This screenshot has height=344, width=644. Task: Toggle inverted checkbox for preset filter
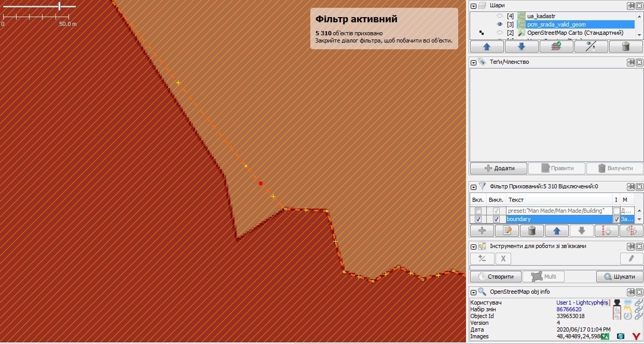click(616, 211)
